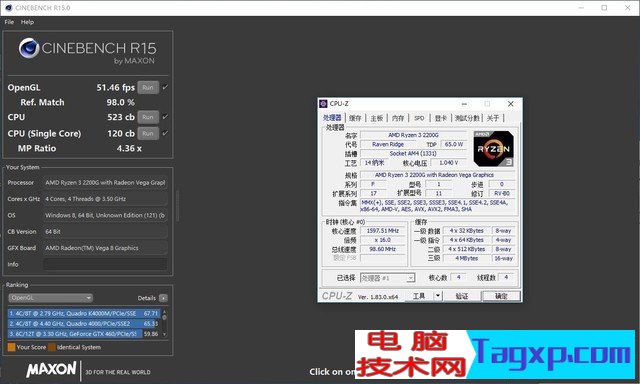Expand the 工具 dropdown arrow in CPU-Z
Image resolution: width=640 pixels, height=384 pixels.
pos(438,296)
